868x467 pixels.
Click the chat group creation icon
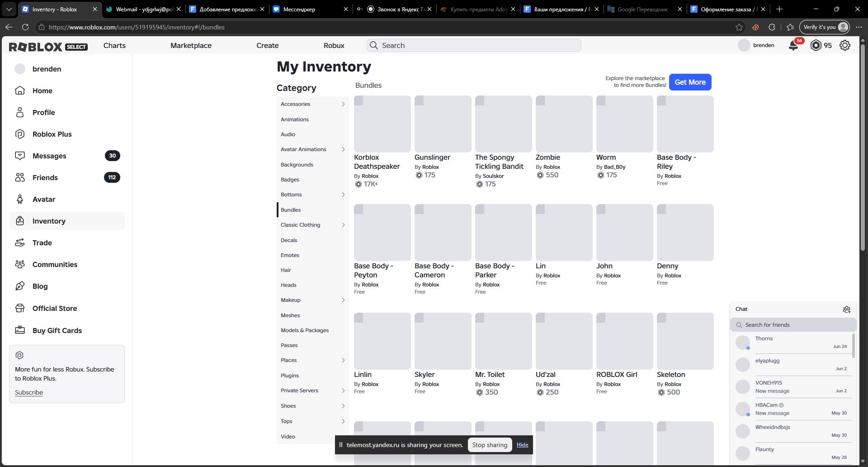(x=847, y=309)
